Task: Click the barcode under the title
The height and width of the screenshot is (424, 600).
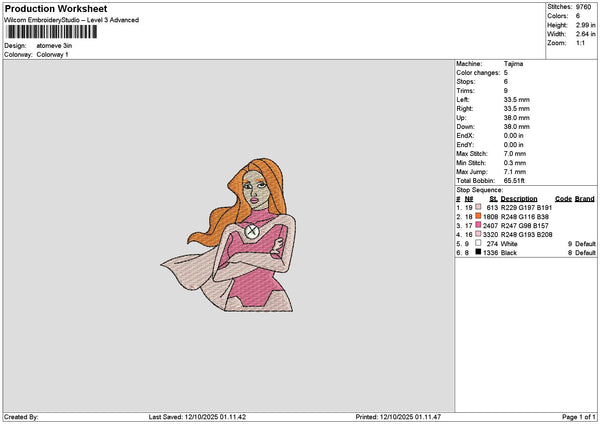Action: click(x=51, y=32)
